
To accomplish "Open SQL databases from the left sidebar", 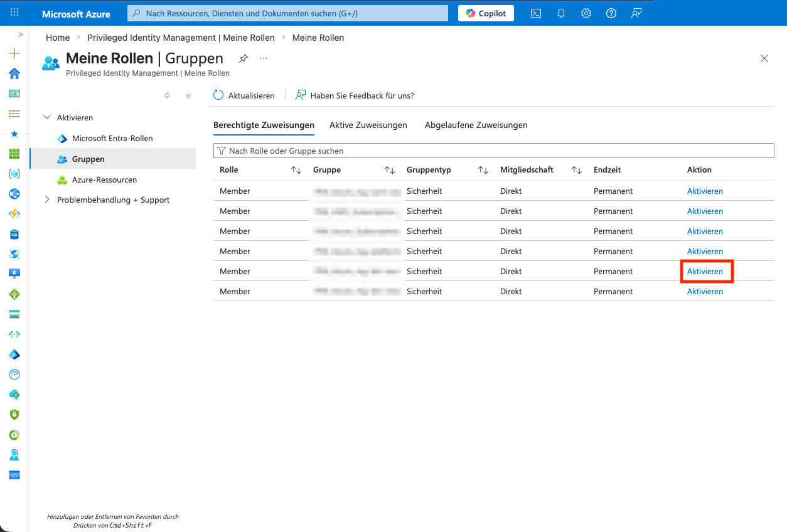I will [x=14, y=234].
